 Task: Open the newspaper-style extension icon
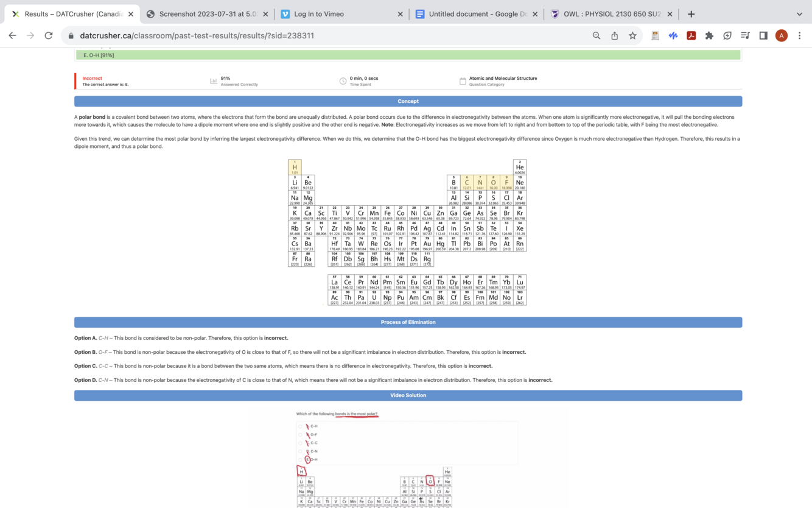coord(655,35)
